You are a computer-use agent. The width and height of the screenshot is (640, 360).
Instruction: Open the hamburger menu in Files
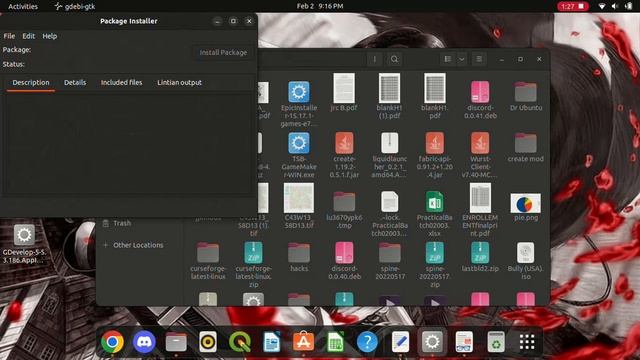point(479,59)
